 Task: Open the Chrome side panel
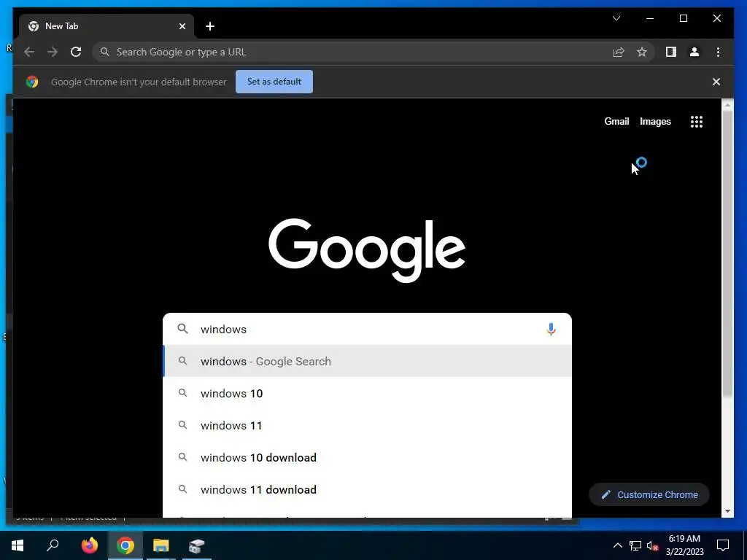(x=671, y=52)
